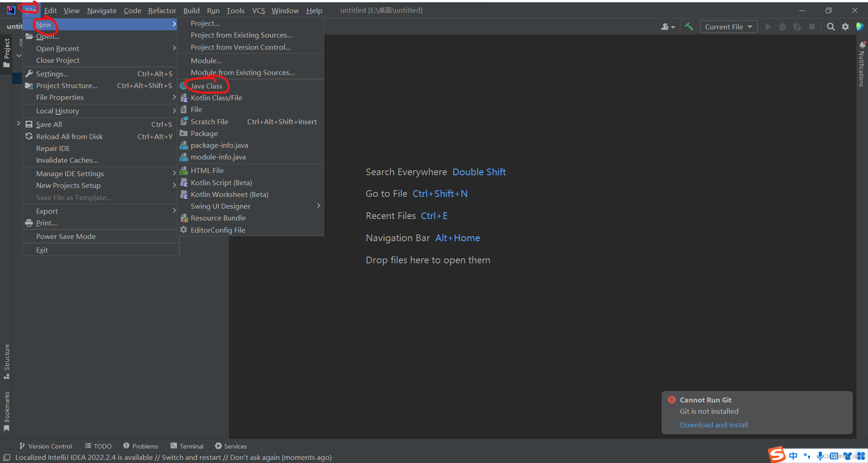Select Java Class from the New menu
Viewport: 868px width, 463px height.
tap(207, 86)
